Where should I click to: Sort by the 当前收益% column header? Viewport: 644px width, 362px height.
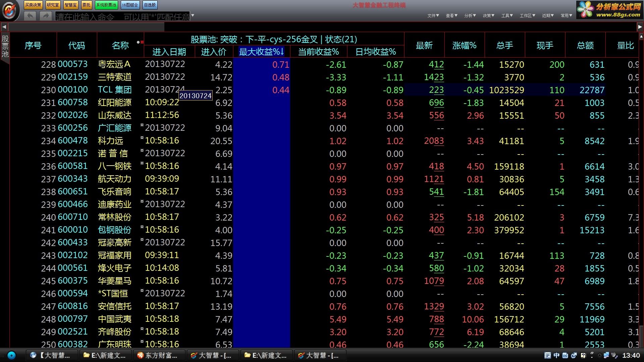(x=318, y=52)
